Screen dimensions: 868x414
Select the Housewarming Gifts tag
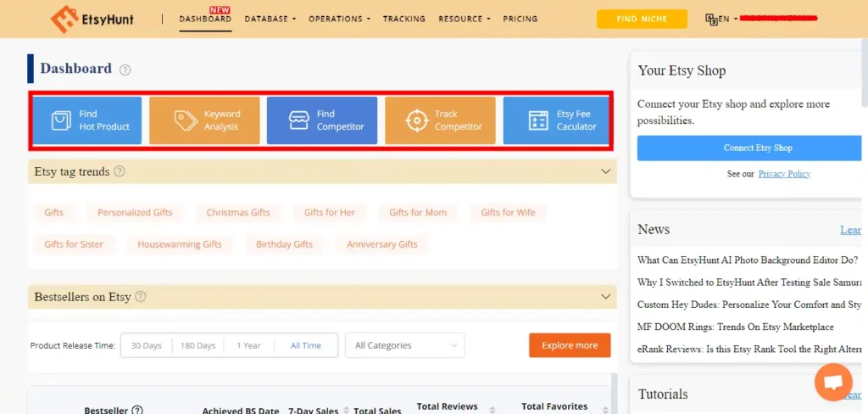180,243
